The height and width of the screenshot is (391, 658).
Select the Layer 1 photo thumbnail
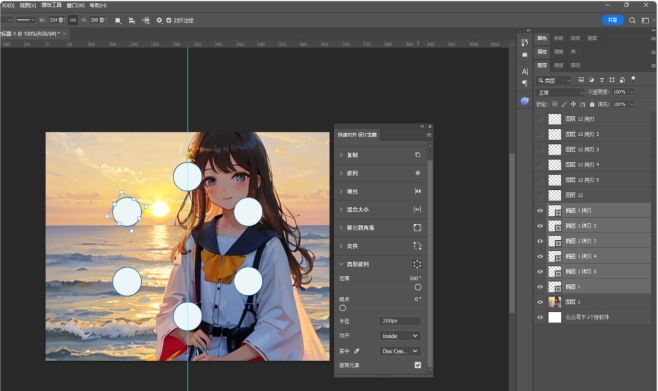tap(555, 302)
